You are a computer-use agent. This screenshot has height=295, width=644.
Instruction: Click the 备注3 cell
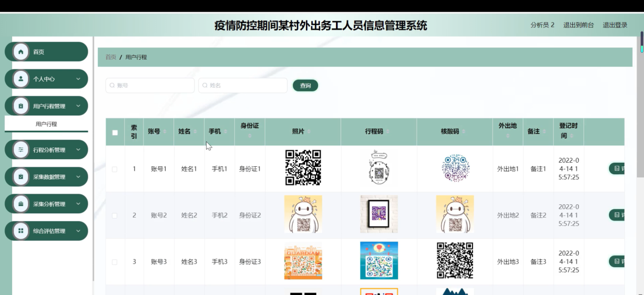coord(538,262)
